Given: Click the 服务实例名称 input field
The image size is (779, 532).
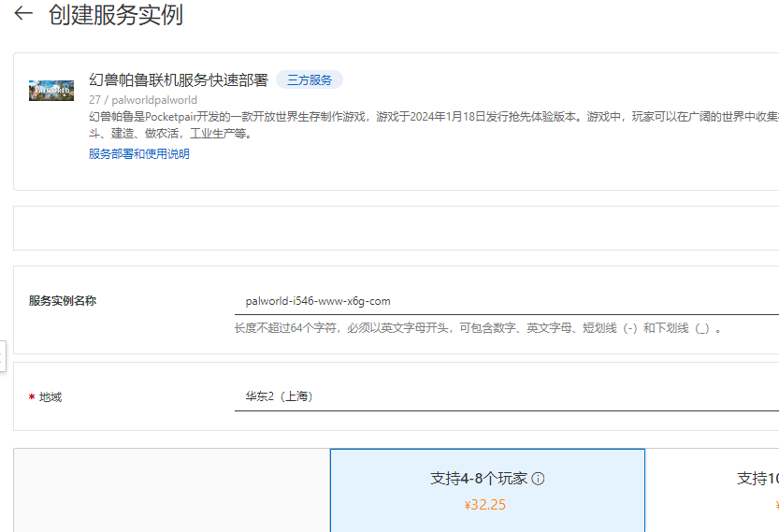Looking at the screenshot, I should tap(505, 301).
